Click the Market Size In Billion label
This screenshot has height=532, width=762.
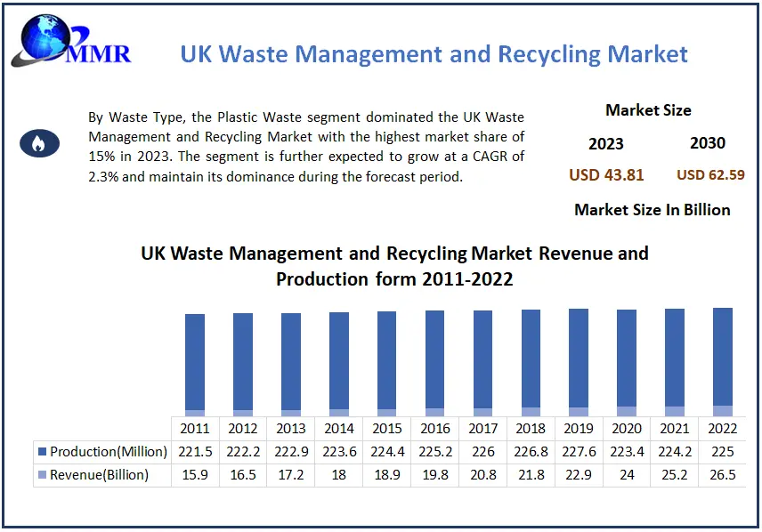653,210
